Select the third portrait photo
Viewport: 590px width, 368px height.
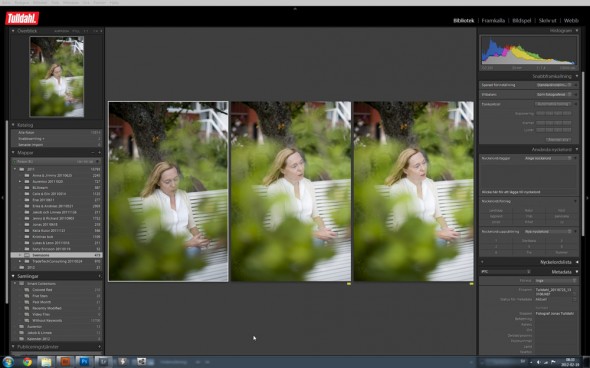click(x=414, y=191)
